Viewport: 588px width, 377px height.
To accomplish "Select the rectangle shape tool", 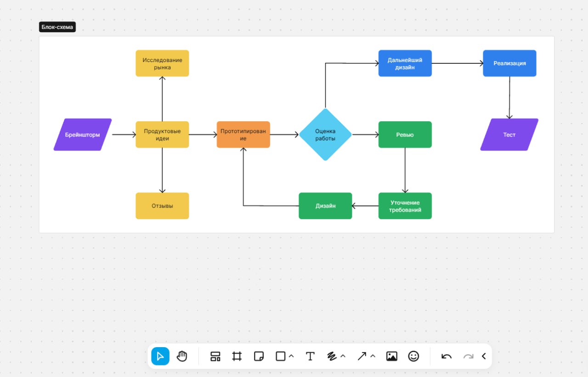I will coord(280,356).
